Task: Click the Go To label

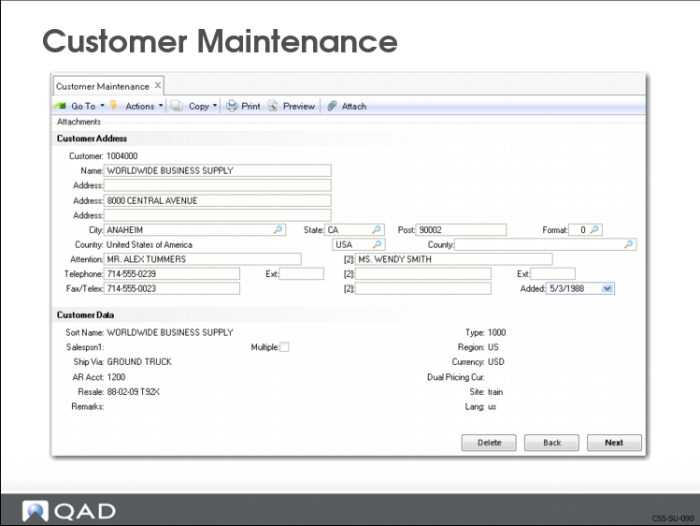Action: (x=83, y=106)
